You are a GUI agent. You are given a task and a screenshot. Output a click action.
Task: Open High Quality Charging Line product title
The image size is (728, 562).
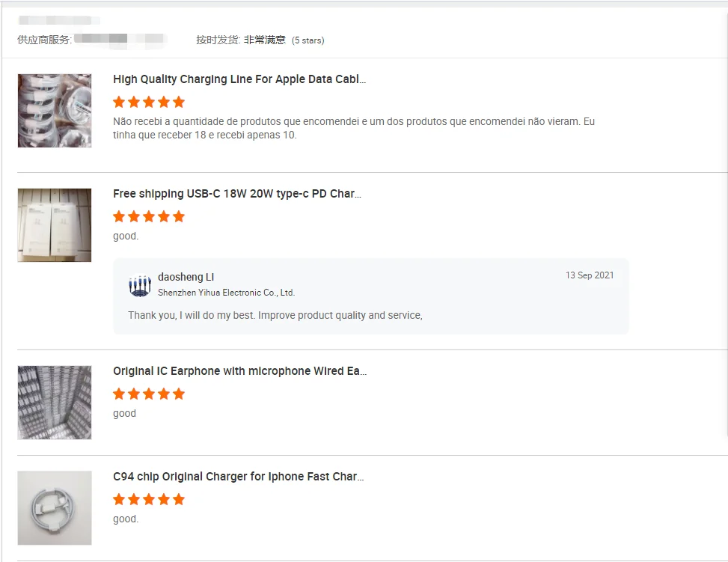click(239, 79)
